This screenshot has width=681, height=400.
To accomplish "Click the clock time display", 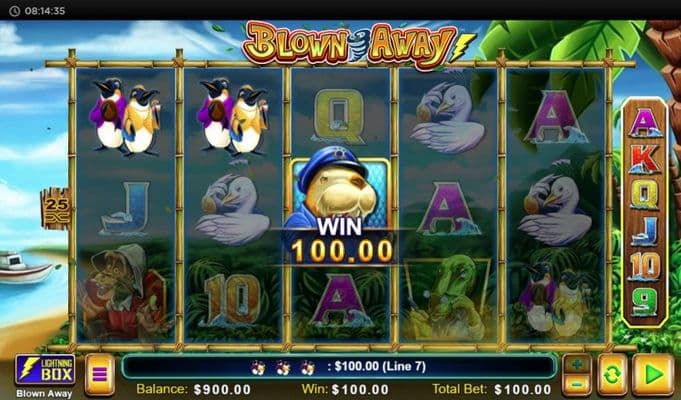I will click(45, 11).
